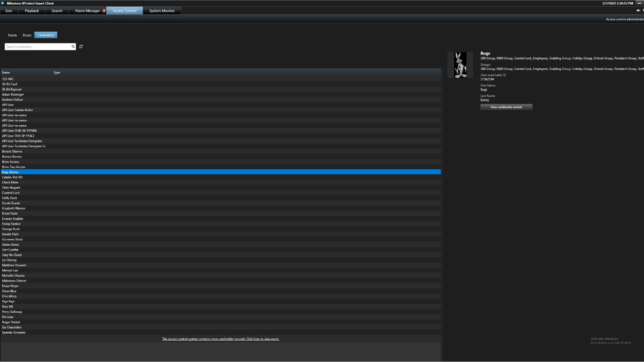
Task: Select cardholder Catalin Test RO
Action: pyautogui.click(x=221, y=177)
